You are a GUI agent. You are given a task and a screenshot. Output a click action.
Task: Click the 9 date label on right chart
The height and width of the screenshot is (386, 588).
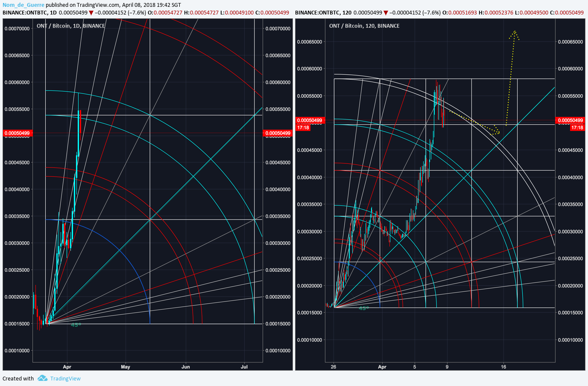pos(447,367)
